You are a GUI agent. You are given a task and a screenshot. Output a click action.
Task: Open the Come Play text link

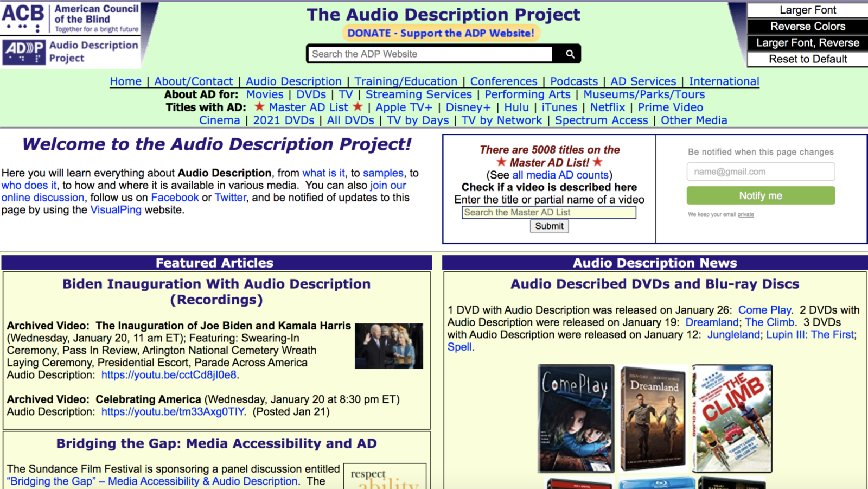pos(764,310)
